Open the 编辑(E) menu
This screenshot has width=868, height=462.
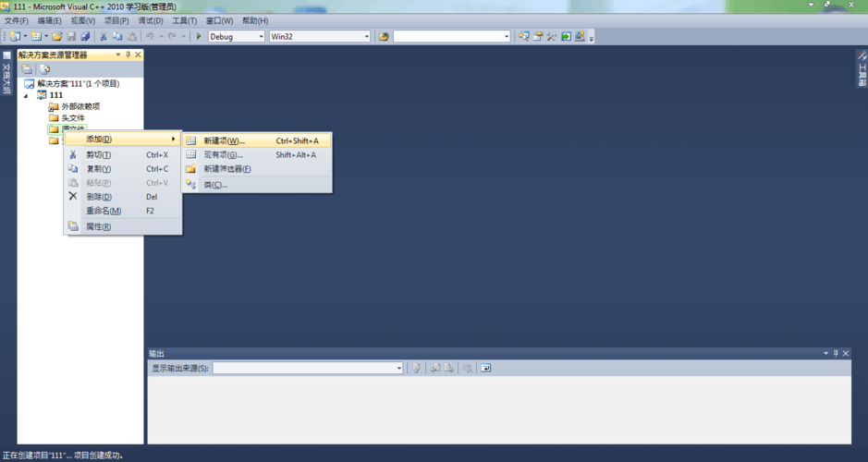click(x=49, y=20)
